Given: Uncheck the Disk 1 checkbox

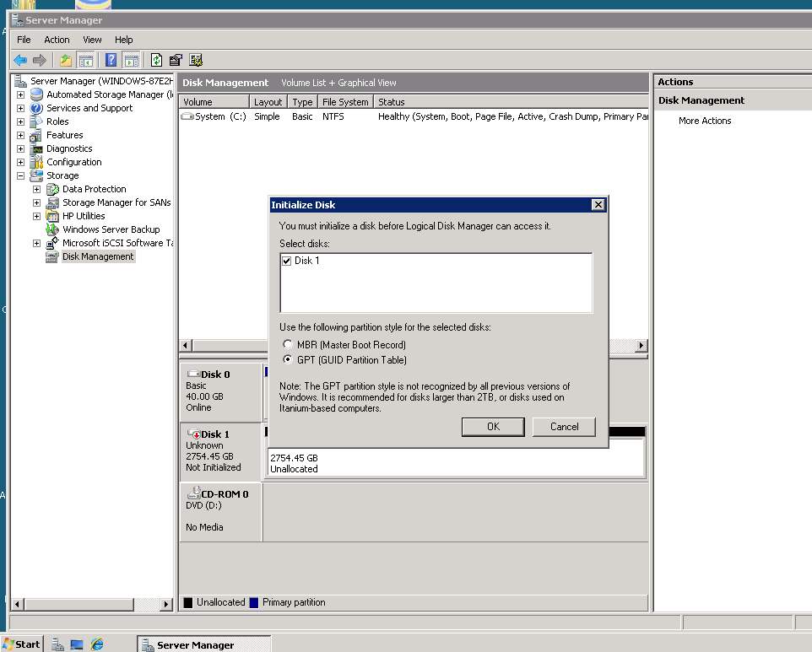Looking at the screenshot, I should coord(286,261).
